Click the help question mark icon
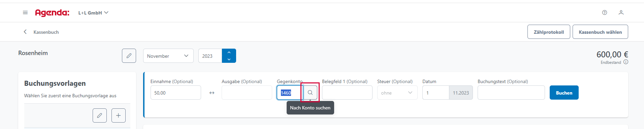This screenshot has width=644, height=129. coord(605,12)
